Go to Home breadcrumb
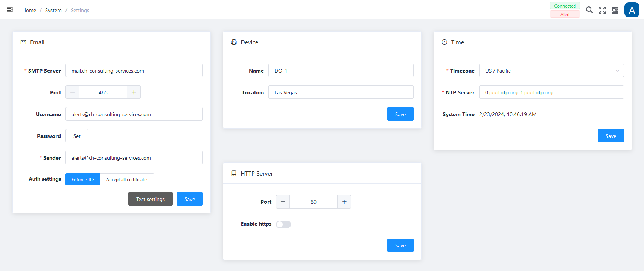The height and width of the screenshot is (271, 644). click(x=29, y=10)
